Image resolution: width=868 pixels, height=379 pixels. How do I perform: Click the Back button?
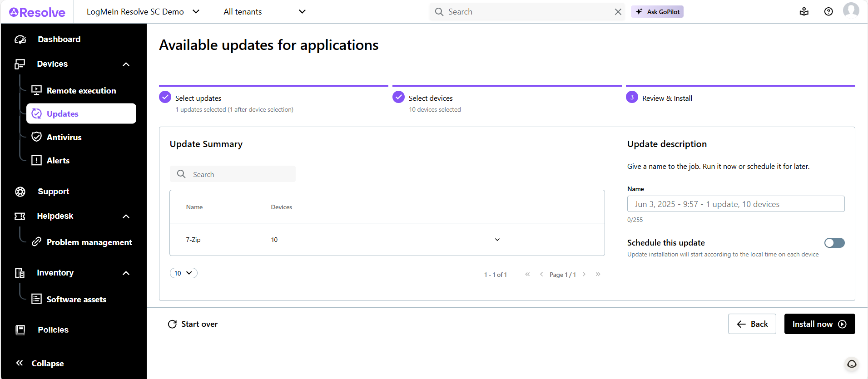point(752,324)
